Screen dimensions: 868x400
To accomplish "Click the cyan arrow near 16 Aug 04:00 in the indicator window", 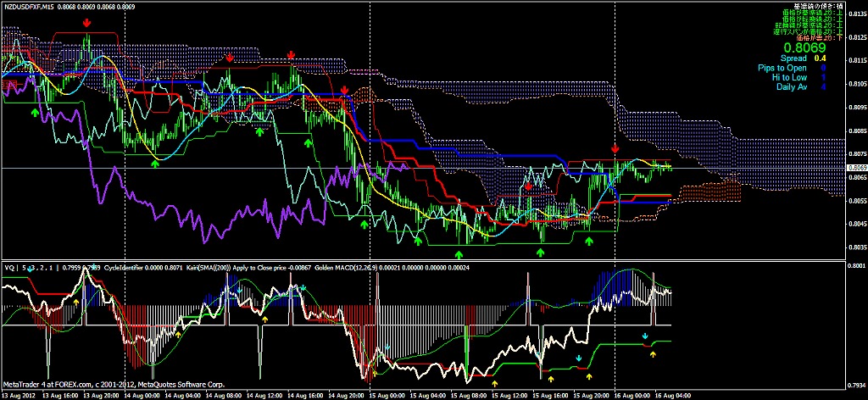I will click(645, 336).
